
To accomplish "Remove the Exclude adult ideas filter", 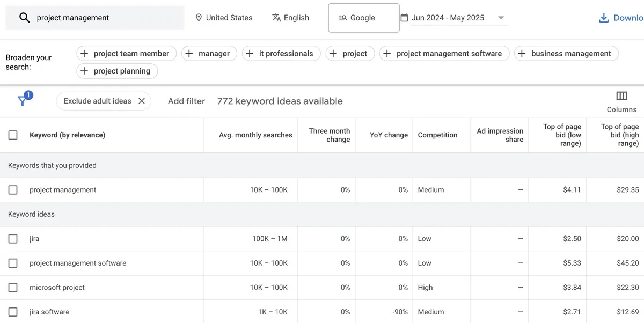I will (142, 101).
